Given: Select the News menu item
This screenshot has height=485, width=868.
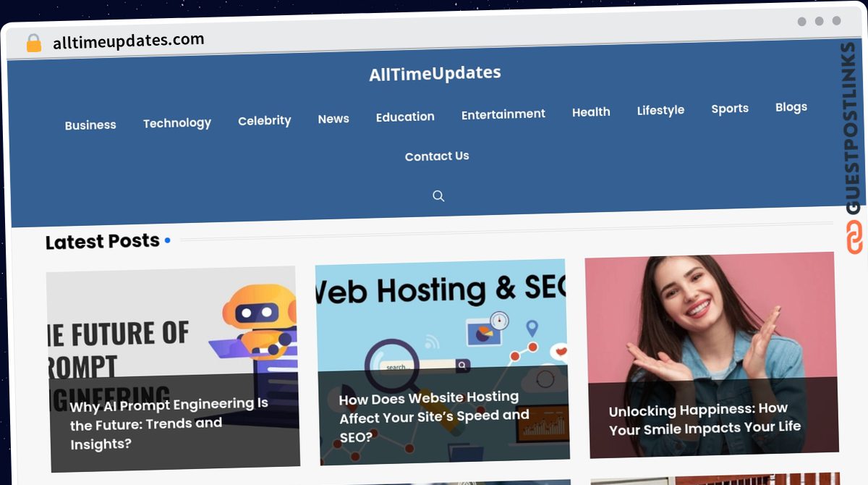Looking at the screenshot, I should pos(333,119).
